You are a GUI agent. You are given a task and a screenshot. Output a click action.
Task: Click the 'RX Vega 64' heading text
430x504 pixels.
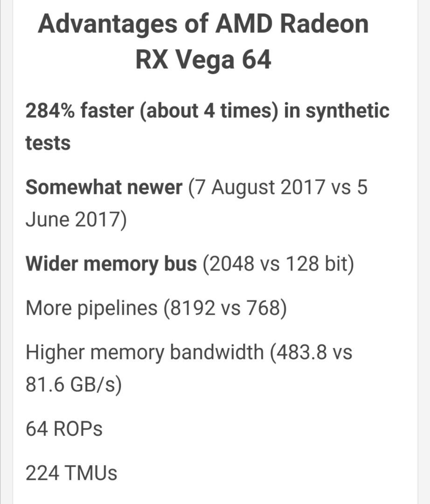pyautogui.click(x=203, y=60)
